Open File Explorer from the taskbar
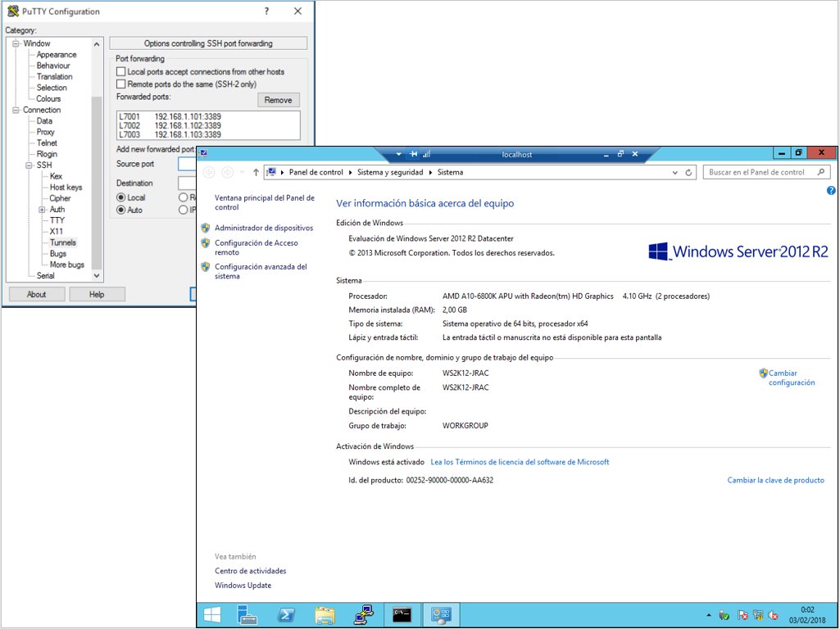Screen dimensions: 840x629 pyautogui.click(x=325, y=615)
